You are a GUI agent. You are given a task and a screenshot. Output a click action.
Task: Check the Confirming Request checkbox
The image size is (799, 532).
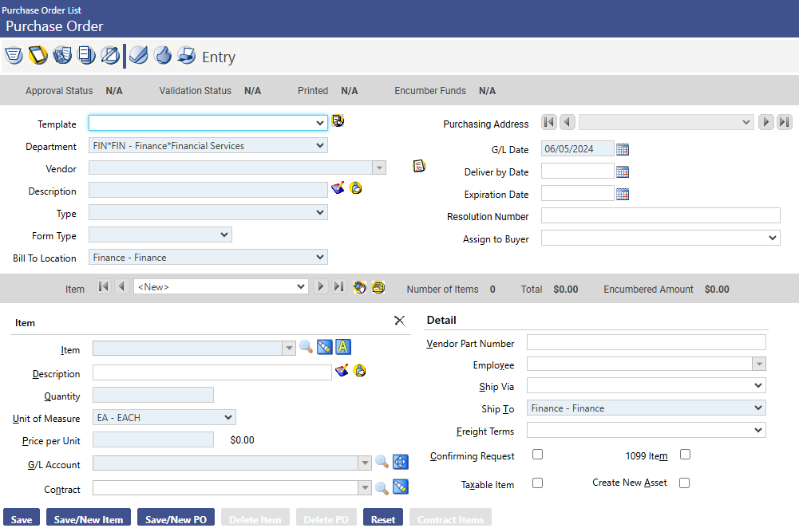pyautogui.click(x=538, y=454)
